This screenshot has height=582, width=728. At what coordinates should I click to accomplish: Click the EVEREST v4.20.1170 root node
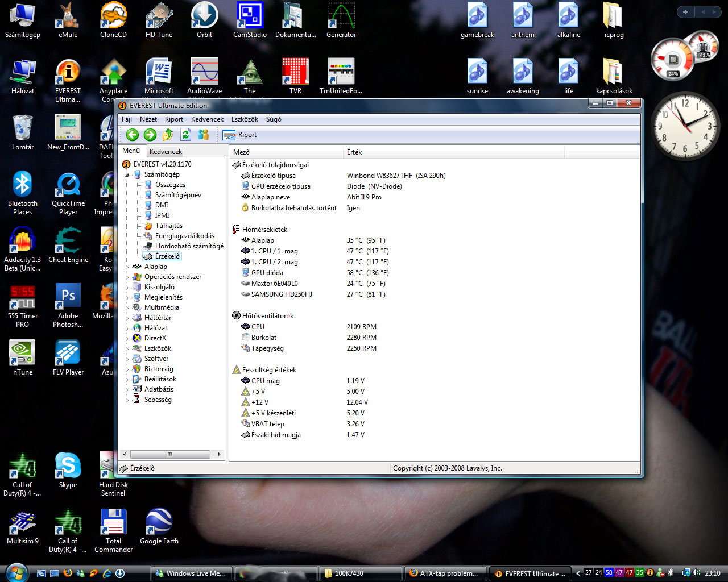tap(163, 164)
